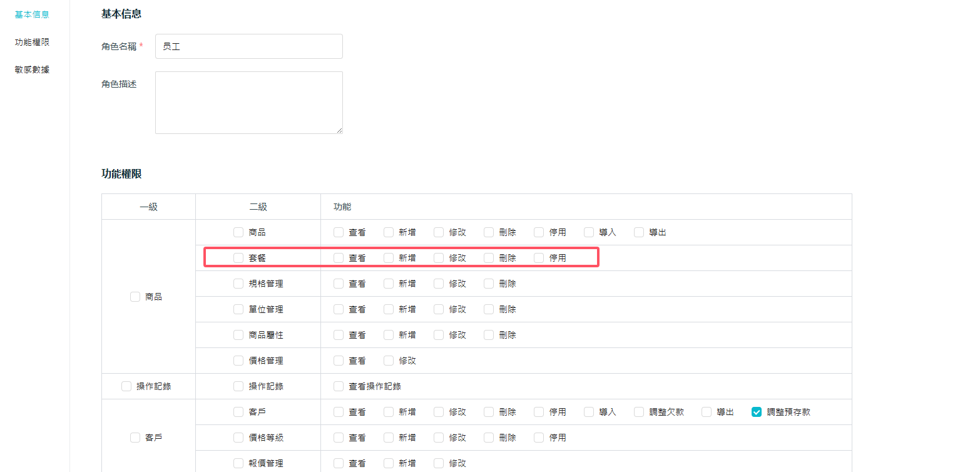Screen dimensions: 980x472
Task: Enable 查看 permission for 商品 row
Action: coord(339,232)
